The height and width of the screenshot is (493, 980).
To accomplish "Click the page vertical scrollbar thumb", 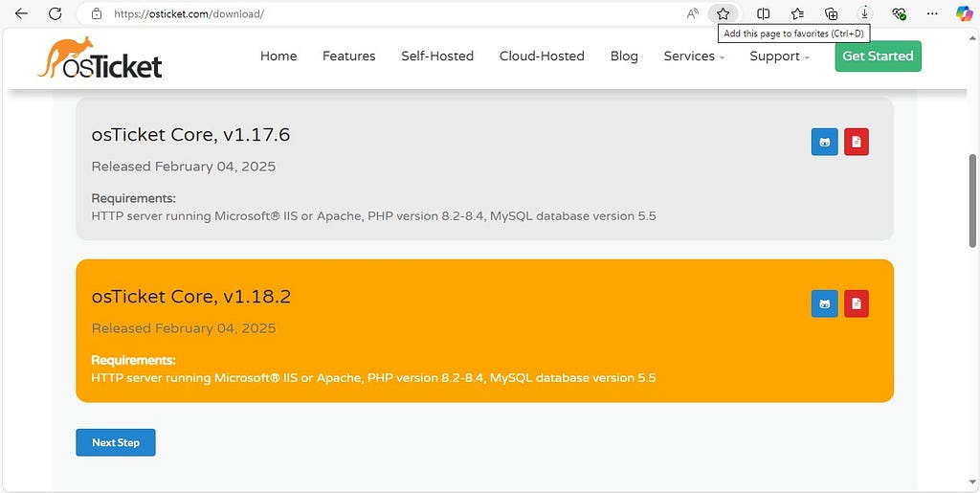I will pyautogui.click(x=972, y=200).
